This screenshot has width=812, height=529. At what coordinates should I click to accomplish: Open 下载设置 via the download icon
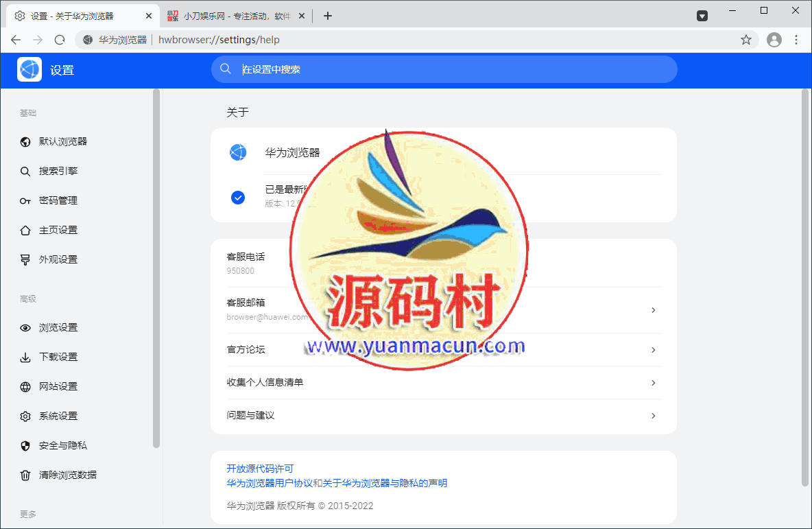(x=25, y=357)
